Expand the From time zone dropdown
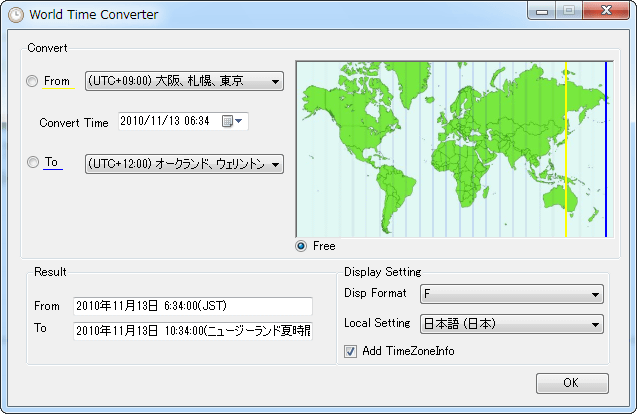Image resolution: width=637 pixels, height=414 pixels. 275,81
